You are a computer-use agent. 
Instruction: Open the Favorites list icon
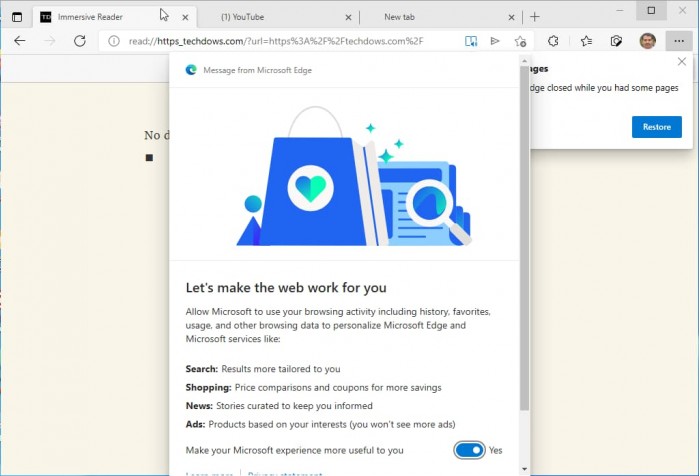point(587,41)
